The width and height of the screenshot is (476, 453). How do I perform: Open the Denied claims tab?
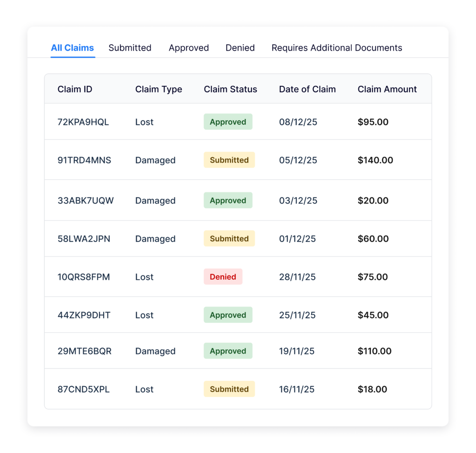240,48
